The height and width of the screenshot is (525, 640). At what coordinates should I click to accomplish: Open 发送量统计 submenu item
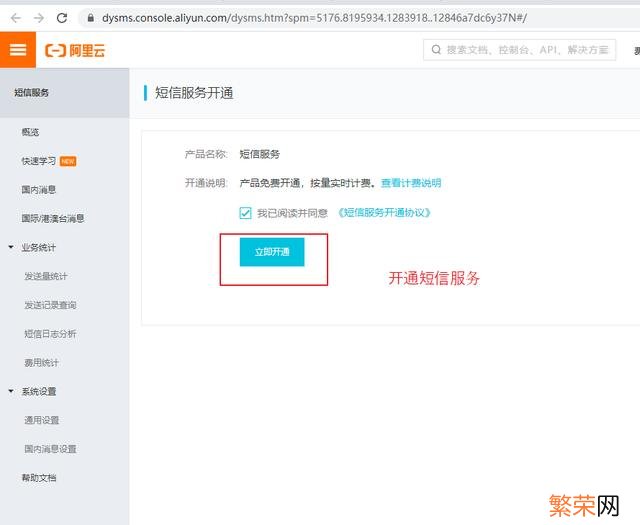(46, 276)
